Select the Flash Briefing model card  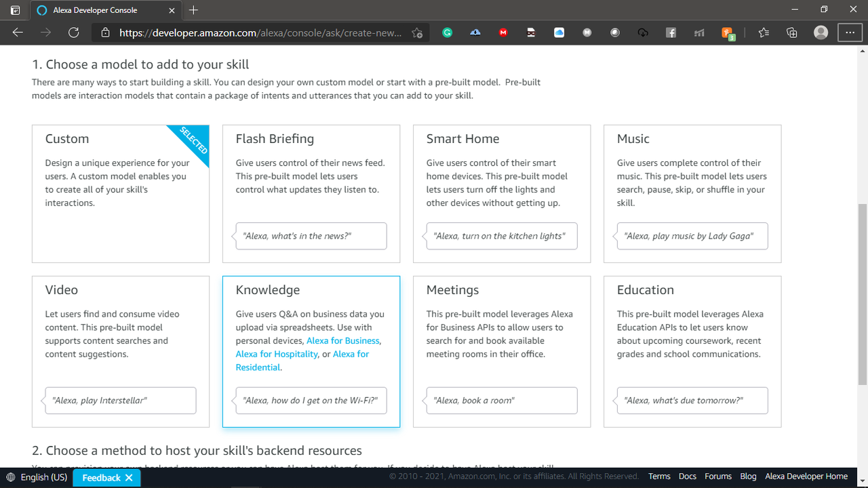click(x=311, y=194)
